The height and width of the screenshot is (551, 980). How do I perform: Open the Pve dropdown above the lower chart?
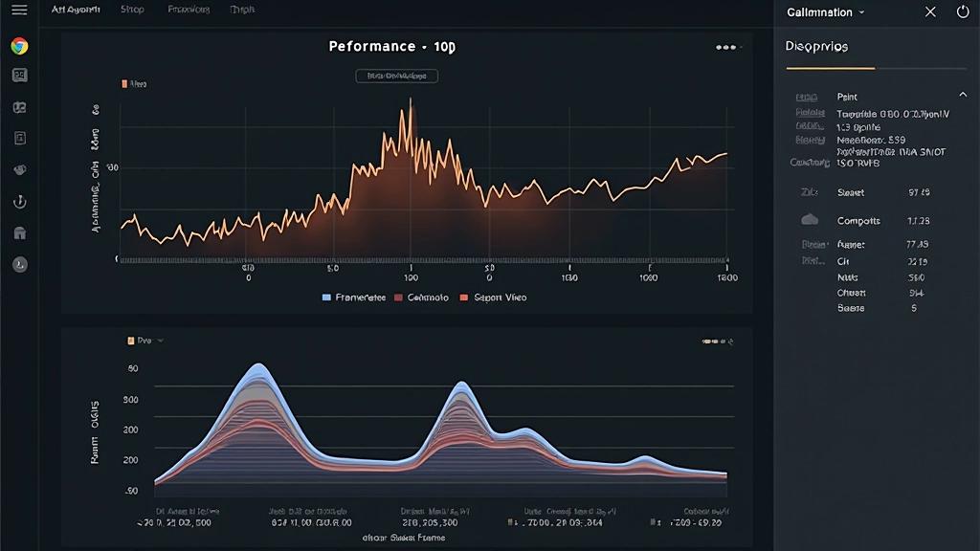(x=145, y=341)
